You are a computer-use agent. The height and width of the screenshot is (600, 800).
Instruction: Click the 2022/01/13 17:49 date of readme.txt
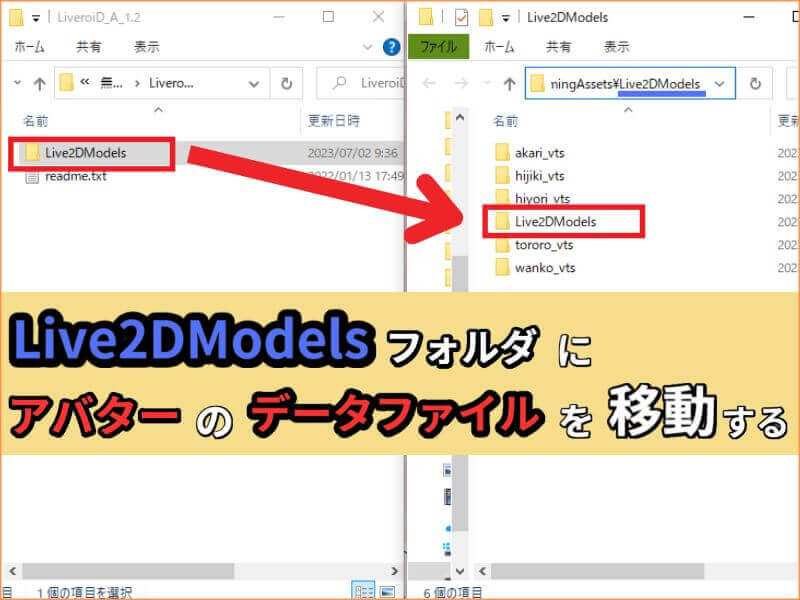(x=356, y=177)
